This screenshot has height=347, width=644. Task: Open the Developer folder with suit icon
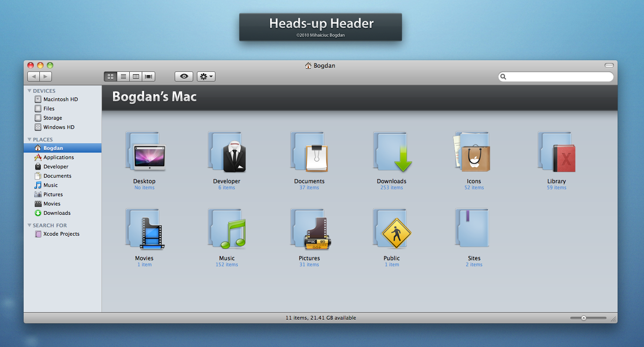(227, 152)
